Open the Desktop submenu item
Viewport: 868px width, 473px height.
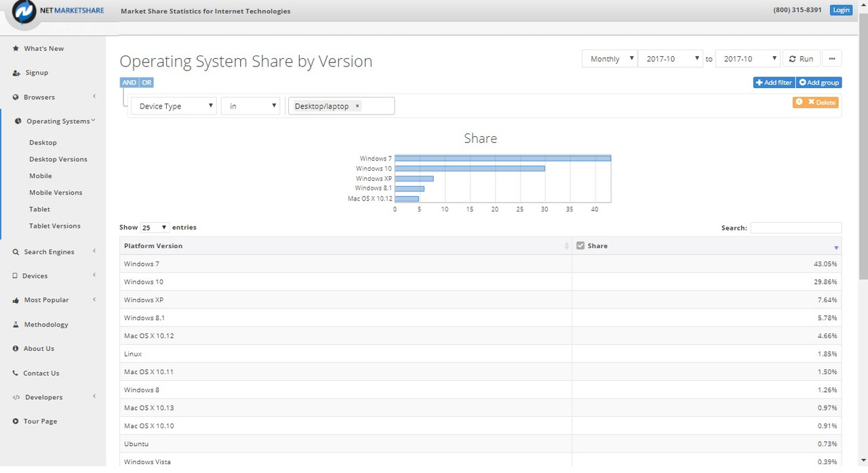(43, 143)
